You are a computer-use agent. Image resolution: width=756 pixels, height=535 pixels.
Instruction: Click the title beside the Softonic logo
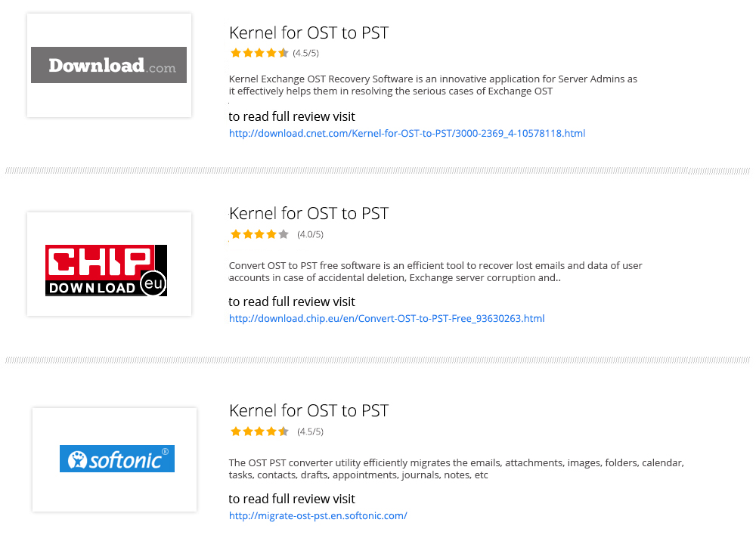coord(308,410)
